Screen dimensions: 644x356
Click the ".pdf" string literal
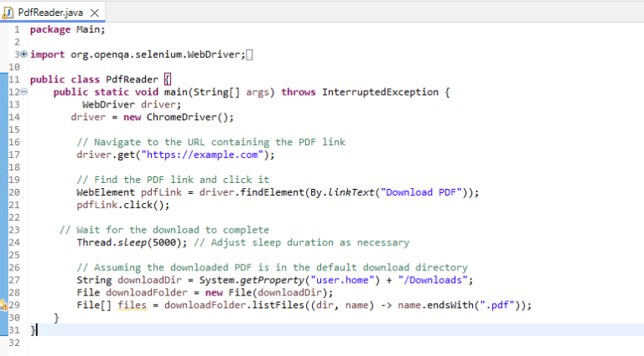[x=497, y=306]
